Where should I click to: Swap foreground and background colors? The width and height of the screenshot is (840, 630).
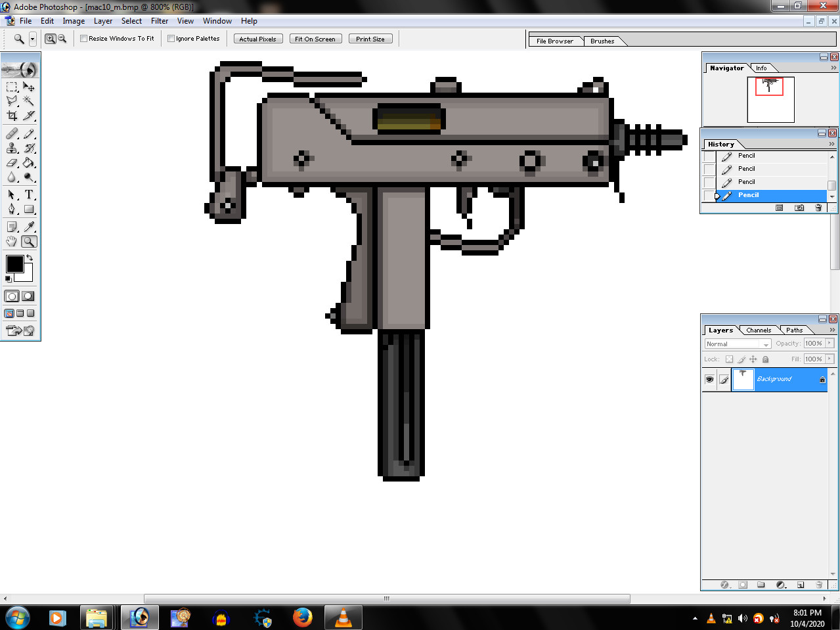click(30, 258)
